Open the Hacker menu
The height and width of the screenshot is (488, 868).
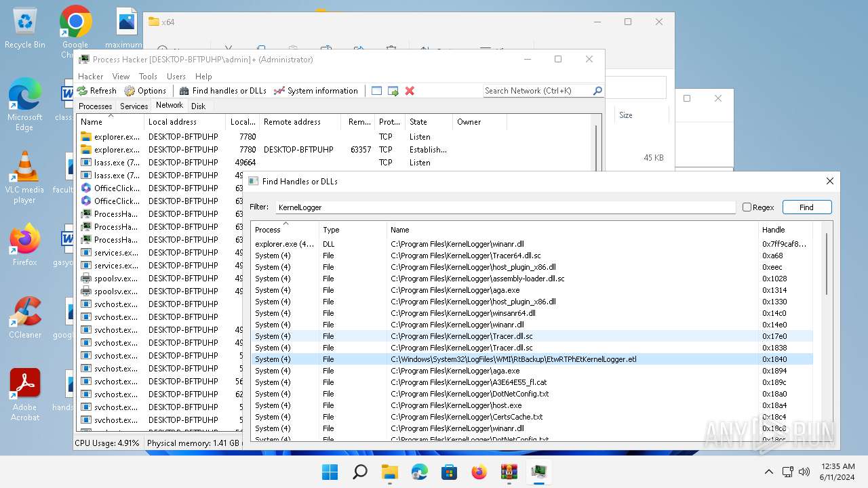click(91, 77)
